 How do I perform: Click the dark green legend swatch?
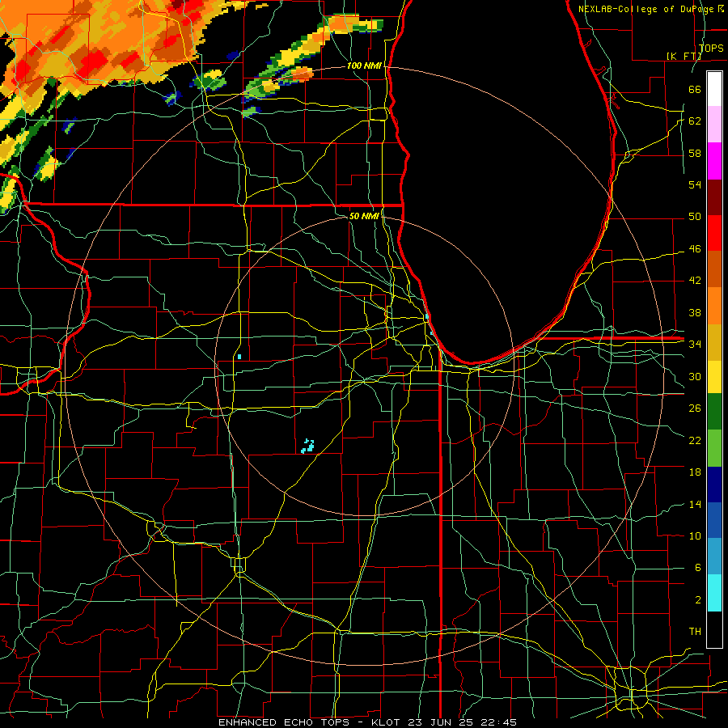pyautogui.click(x=714, y=412)
